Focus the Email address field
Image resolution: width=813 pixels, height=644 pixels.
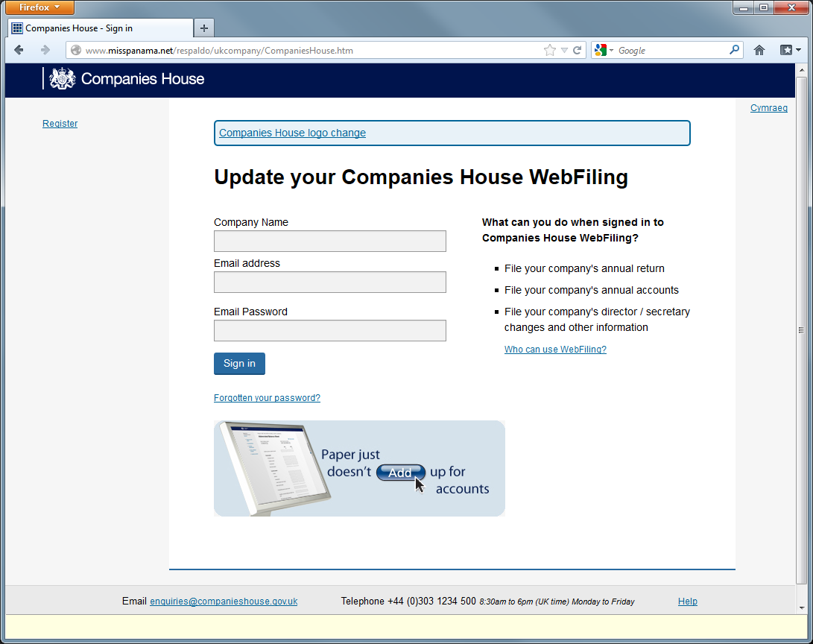pos(330,282)
